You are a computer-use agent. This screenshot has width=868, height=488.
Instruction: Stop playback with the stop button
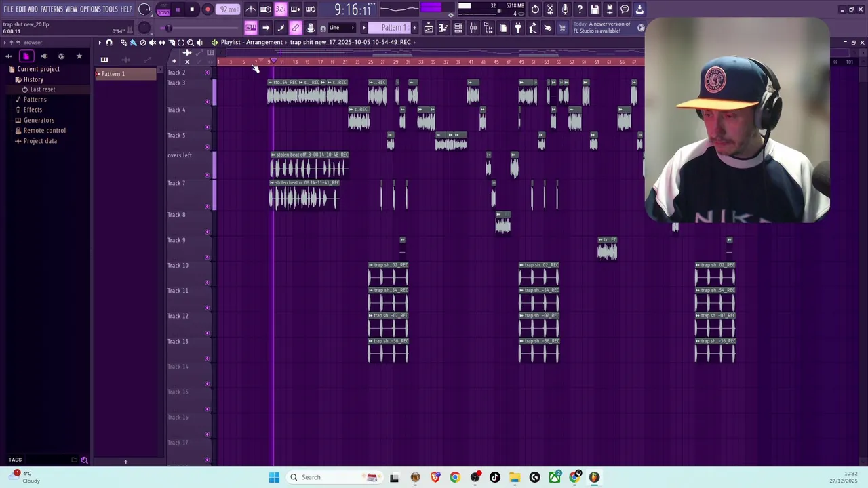(x=193, y=9)
